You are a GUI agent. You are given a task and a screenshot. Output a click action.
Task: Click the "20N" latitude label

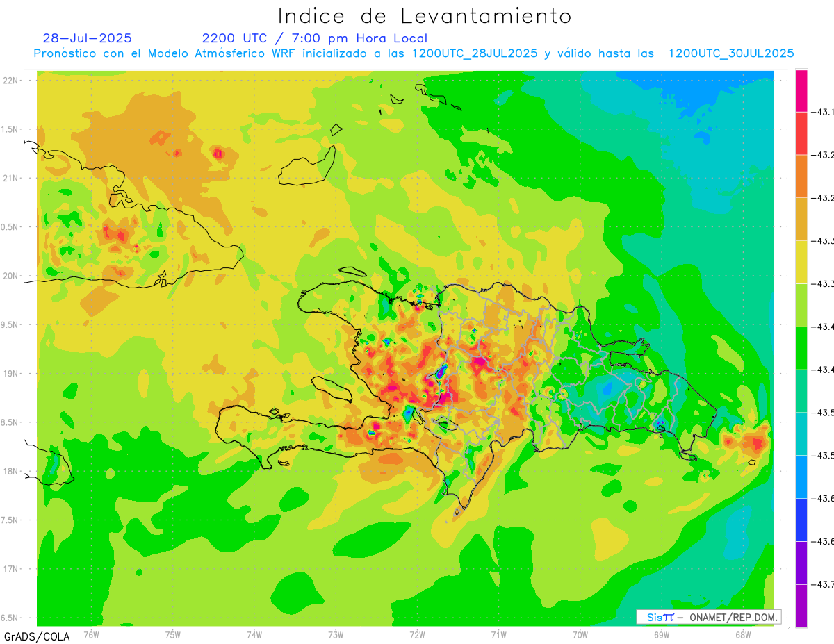[x=10, y=276]
